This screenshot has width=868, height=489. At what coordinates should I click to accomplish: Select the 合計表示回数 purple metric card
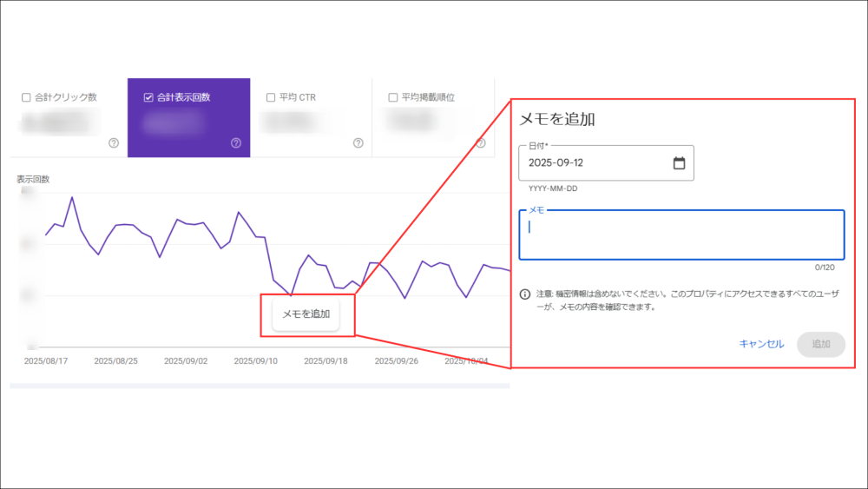[x=188, y=117]
